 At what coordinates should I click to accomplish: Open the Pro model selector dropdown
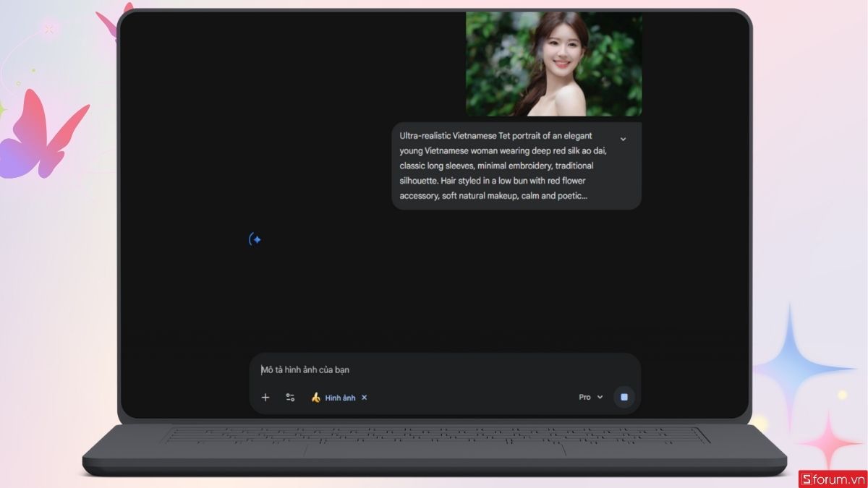(x=590, y=396)
